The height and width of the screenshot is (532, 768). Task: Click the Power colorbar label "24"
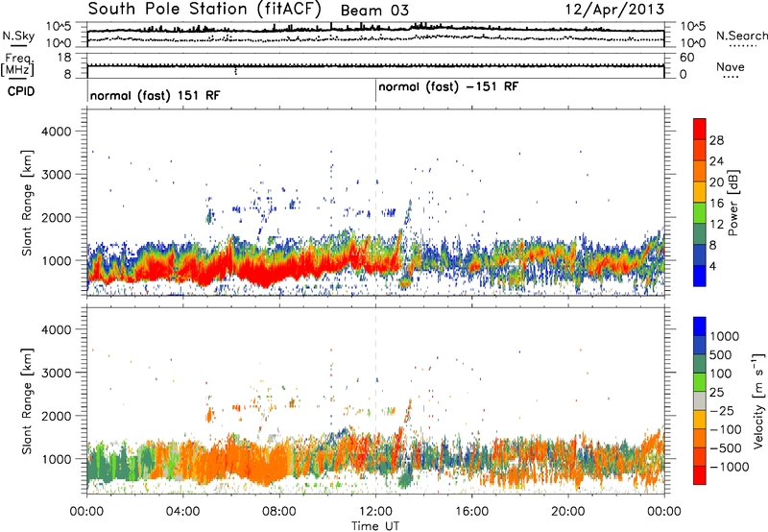point(716,161)
